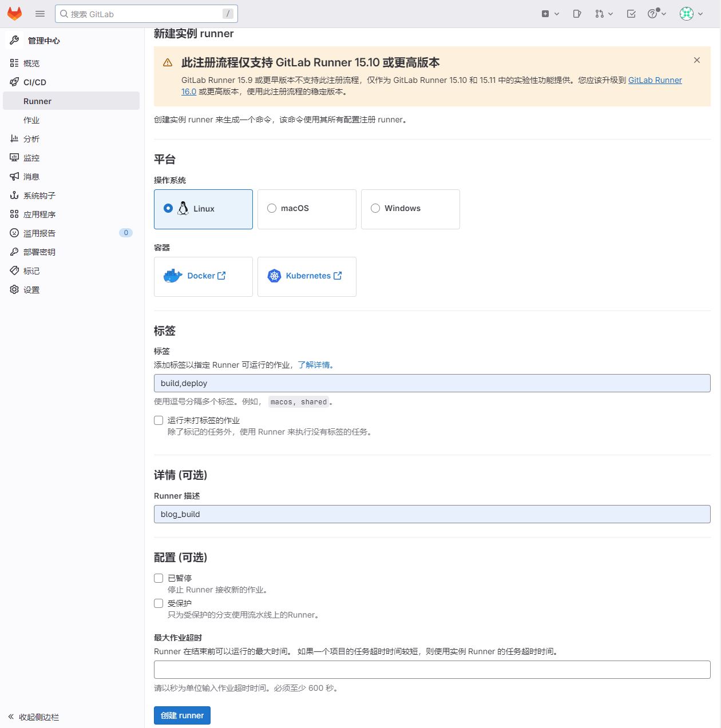
Task: Check the 受保护 checkbox
Action: pos(159,603)
